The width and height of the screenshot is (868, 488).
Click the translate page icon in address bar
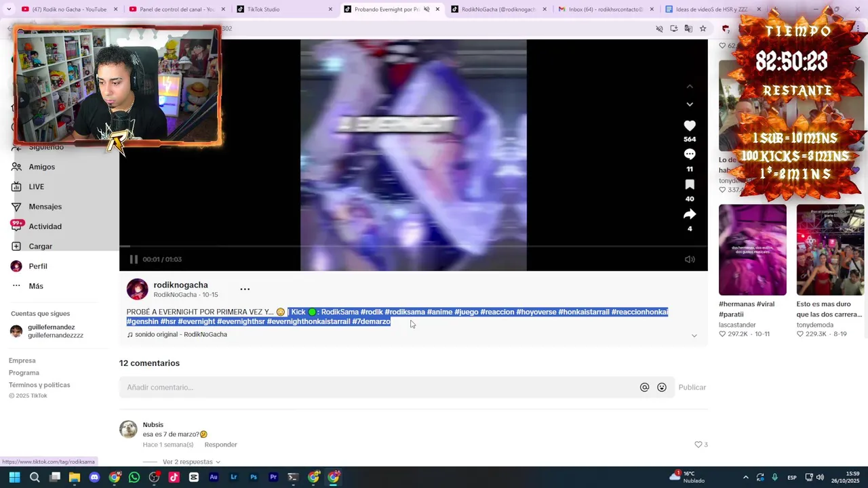pyautogui.click(x=688, y=28)
